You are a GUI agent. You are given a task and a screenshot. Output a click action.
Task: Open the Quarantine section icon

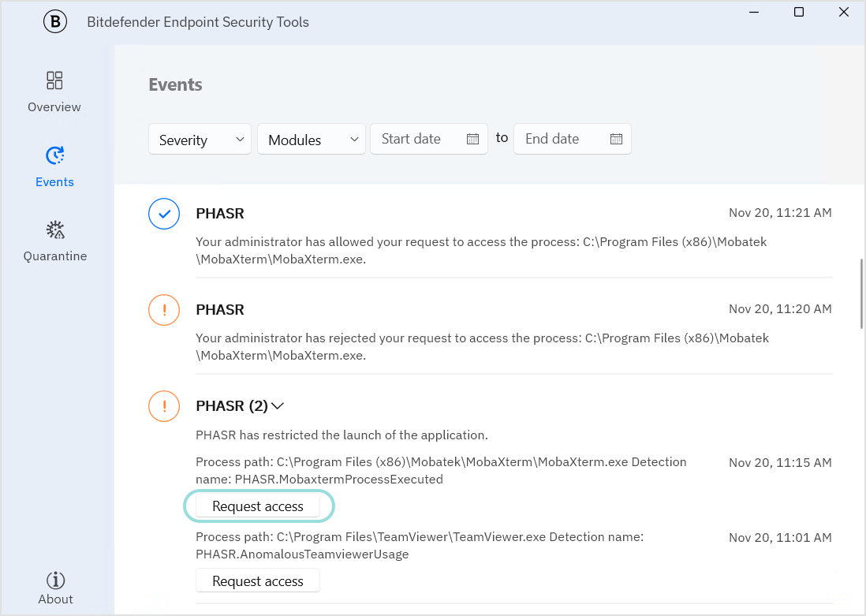54,230
